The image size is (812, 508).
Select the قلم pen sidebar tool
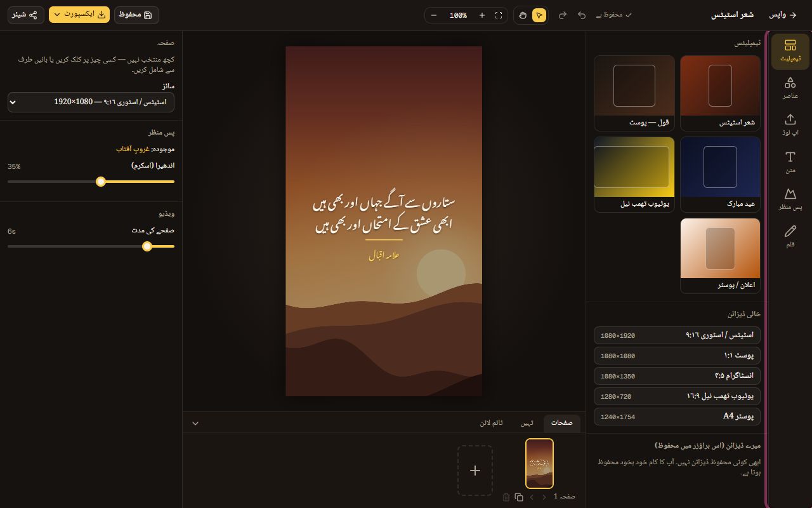click(x=790, y=236)
